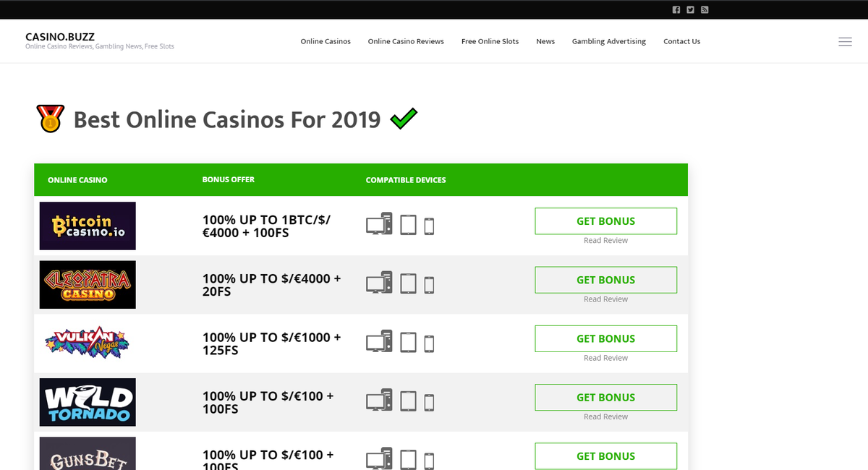Click the Vulkan Vegas mobile phone icon
This screenshot has width=868, height=470.
pyautogui.click(x=429, y=343)
